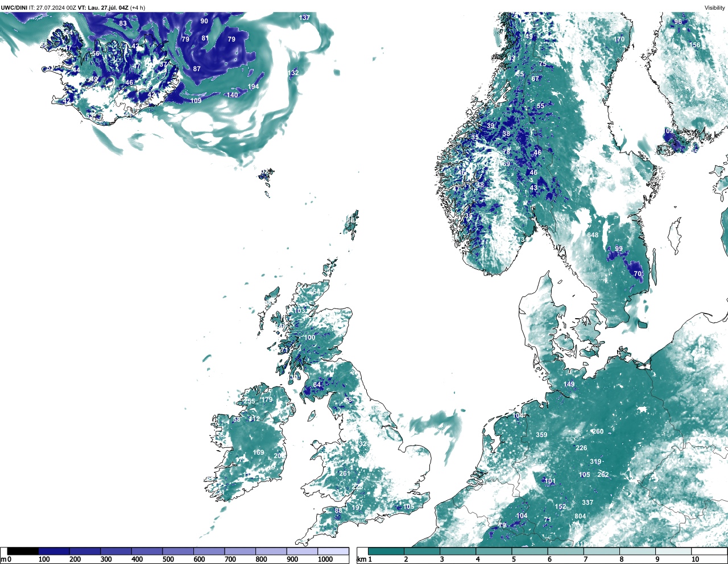This screenshot has height=564, width=728.
Task: Click the '83' value above Iceland
Action: click(x=123, y=23)
